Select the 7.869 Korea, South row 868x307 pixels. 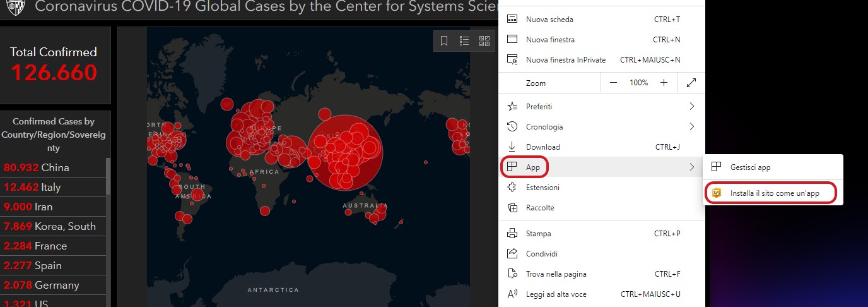click(x=53, y=226)
